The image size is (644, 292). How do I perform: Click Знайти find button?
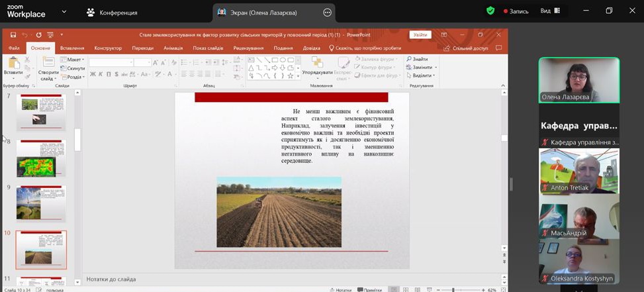tap(417, 59)
